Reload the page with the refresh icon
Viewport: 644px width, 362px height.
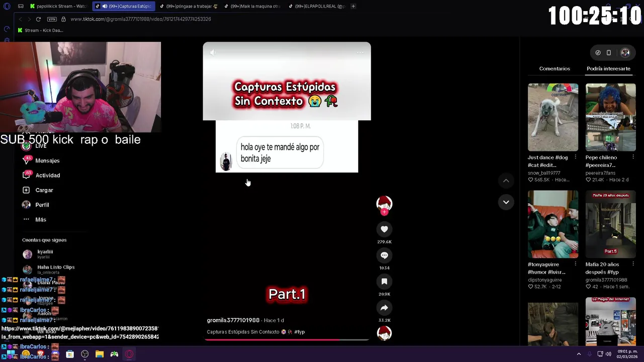[x=38, y=19]
